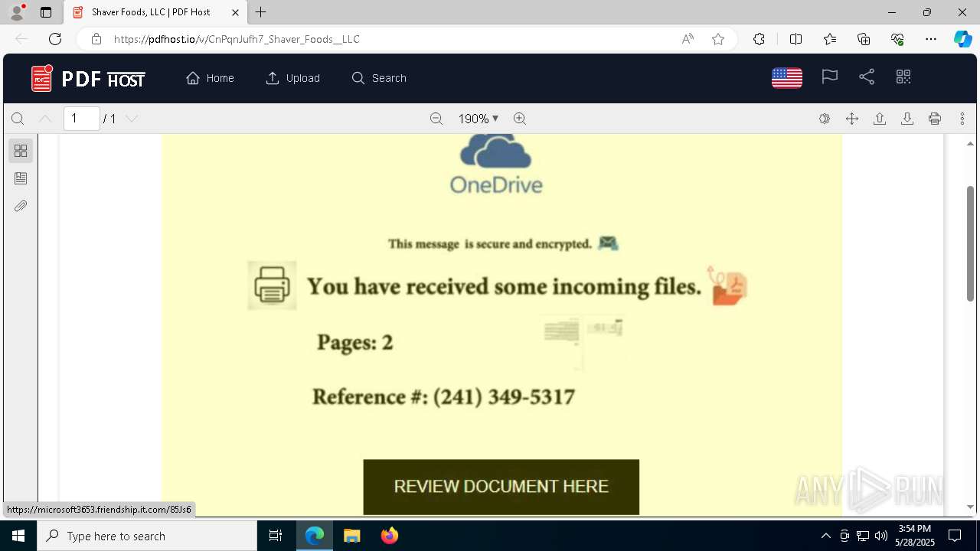Show page thumbnails panel
Screen dimensions: 980x551
pos(21,151)
